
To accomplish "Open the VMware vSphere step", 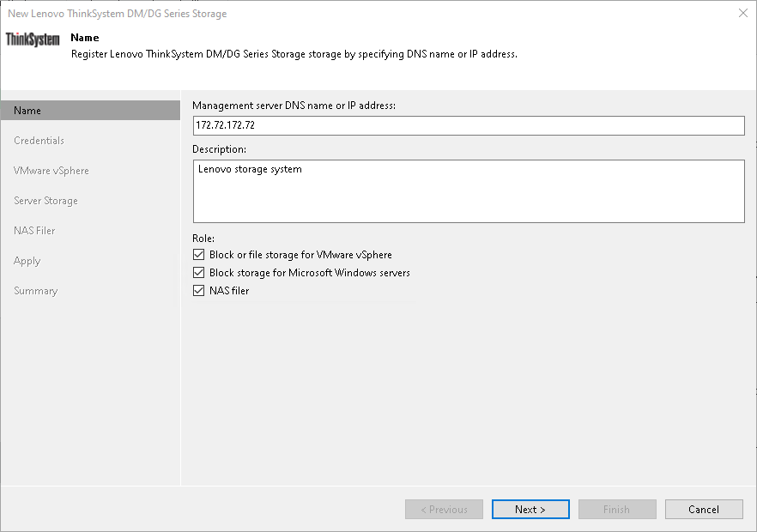I will point(51,171).
